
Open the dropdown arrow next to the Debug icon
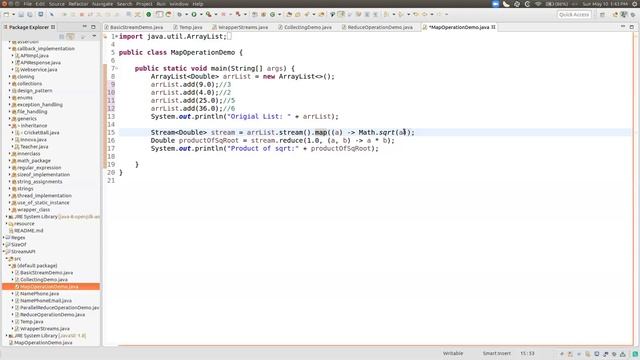186,14
